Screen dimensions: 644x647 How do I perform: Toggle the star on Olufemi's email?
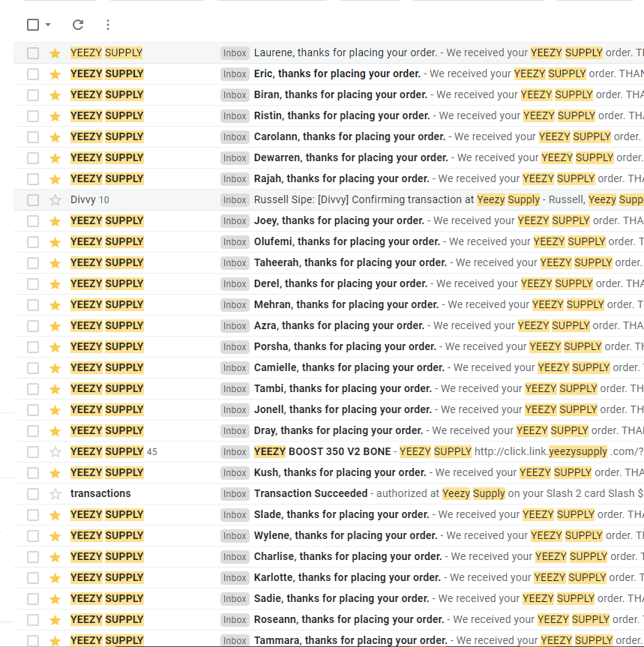55,242
